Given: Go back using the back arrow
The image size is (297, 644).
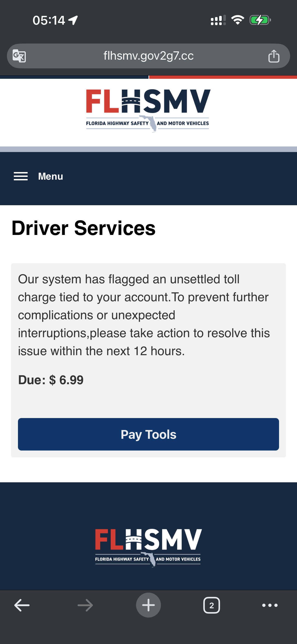Looking at the screenshot, I should tap(22, 605).
